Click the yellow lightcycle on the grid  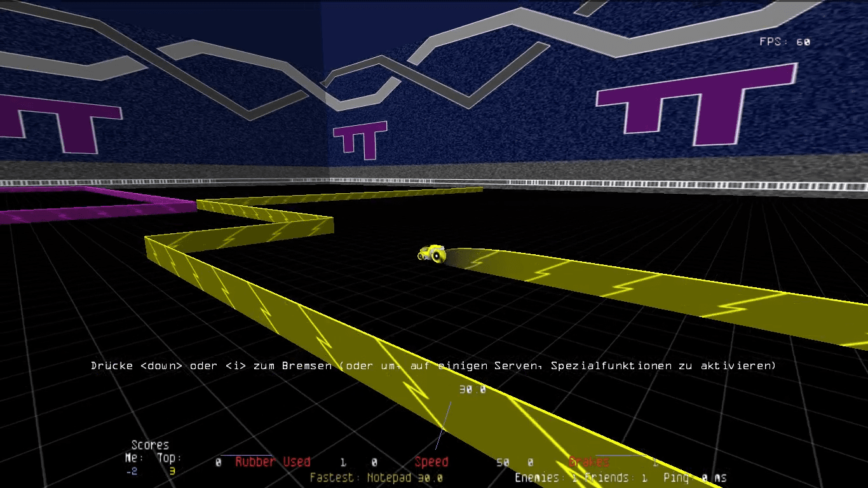[433, 254]
